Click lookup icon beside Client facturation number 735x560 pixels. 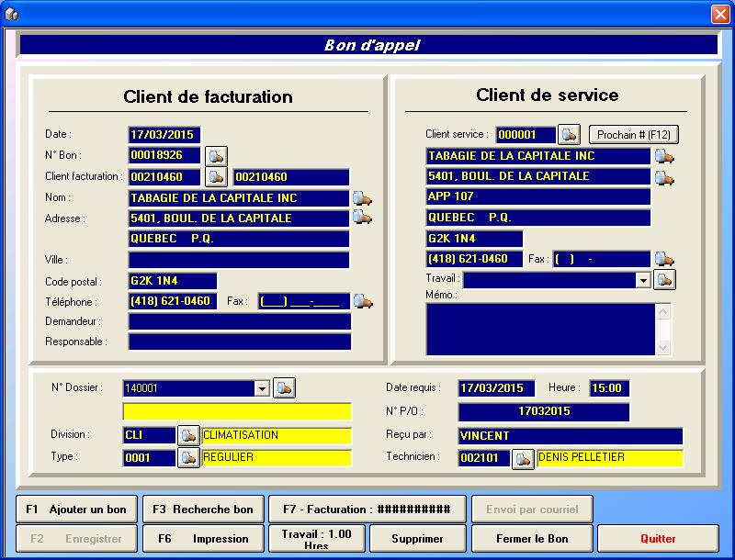(x=216, y=176)
